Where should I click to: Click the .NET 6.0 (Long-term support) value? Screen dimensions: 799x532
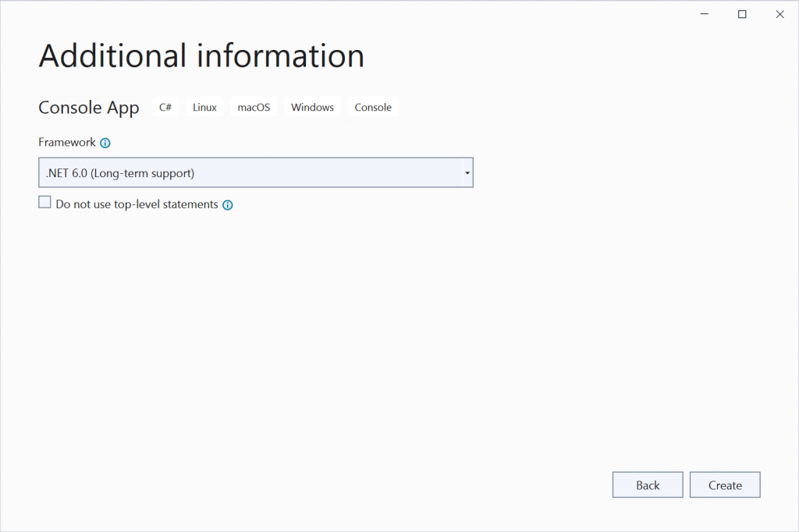(x=120, y=173)
